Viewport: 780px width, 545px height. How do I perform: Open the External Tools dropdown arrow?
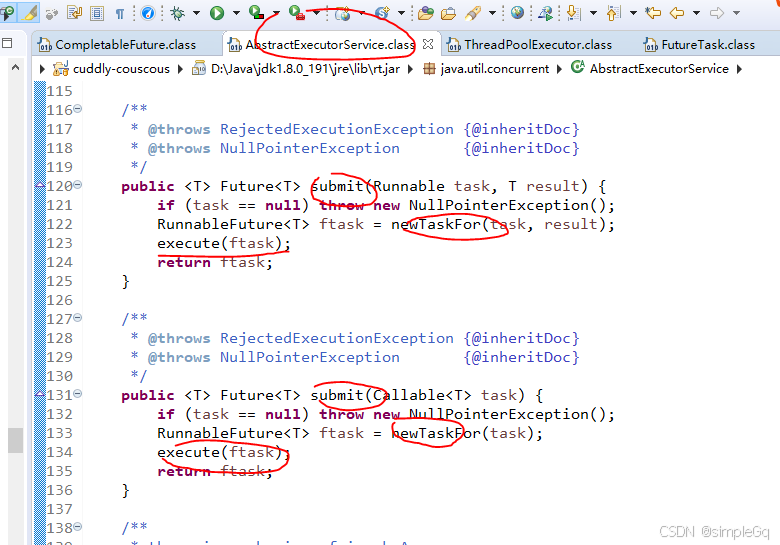pos(316,13)
